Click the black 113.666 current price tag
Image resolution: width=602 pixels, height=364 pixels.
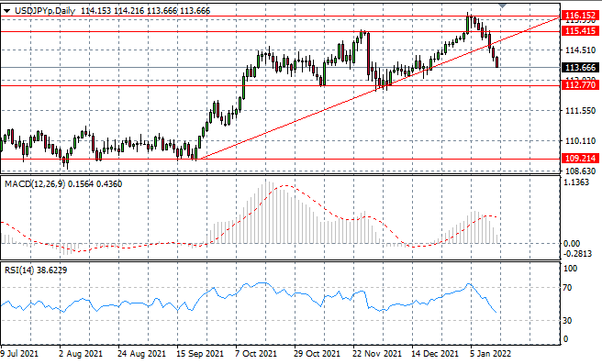[x=581, y=68]
